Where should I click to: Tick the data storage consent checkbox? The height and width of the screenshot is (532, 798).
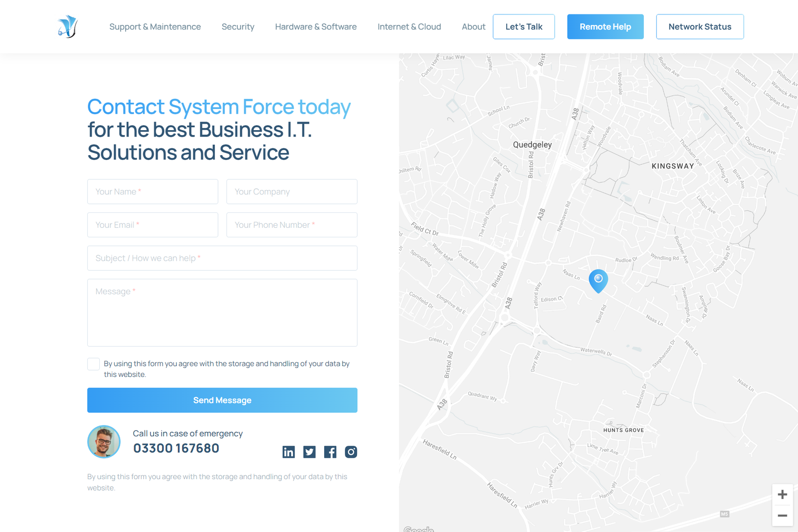coord(93,364)
